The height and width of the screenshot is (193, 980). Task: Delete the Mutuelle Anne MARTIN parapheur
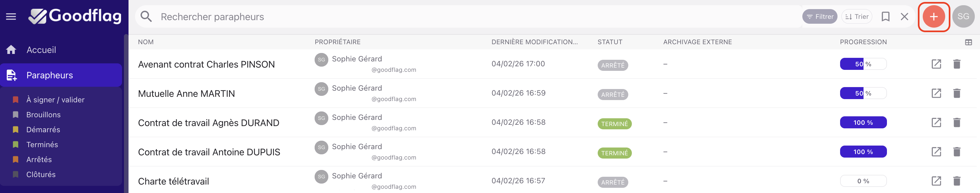click(x=957, y=93)
